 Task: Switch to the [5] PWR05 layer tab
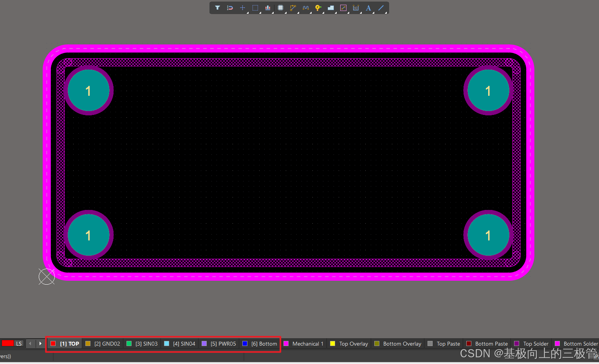click(x=218, y=344)
